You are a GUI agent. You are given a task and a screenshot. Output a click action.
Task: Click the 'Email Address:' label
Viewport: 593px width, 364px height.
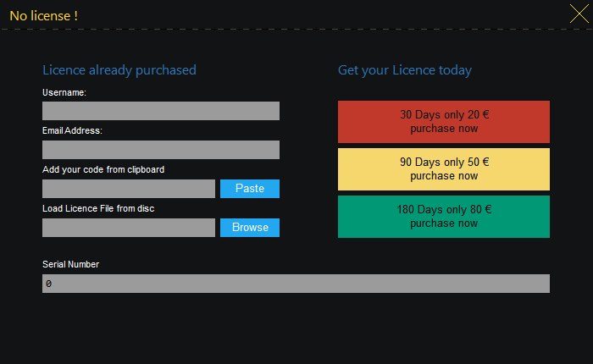[x=72, y=130]
